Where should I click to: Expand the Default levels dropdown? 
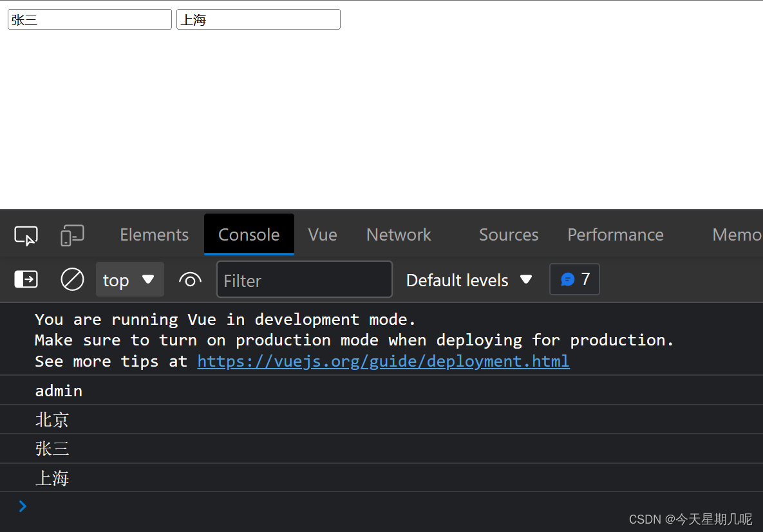526,279
